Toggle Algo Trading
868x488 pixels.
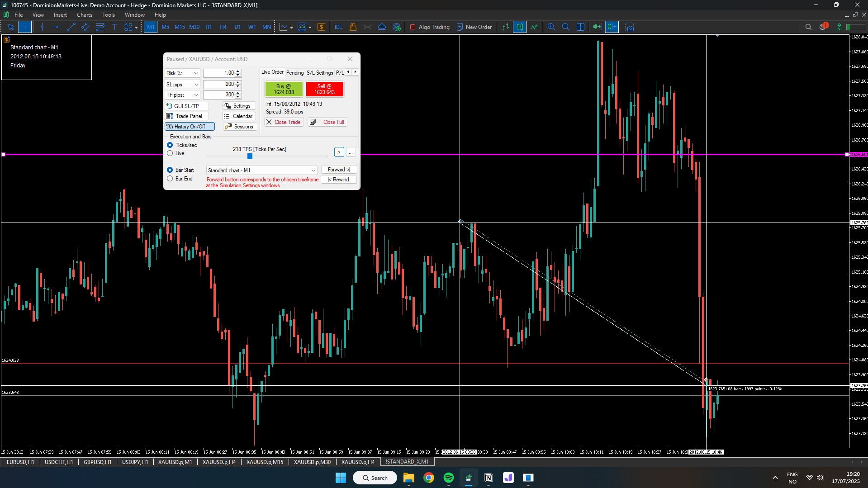point(430,27)
